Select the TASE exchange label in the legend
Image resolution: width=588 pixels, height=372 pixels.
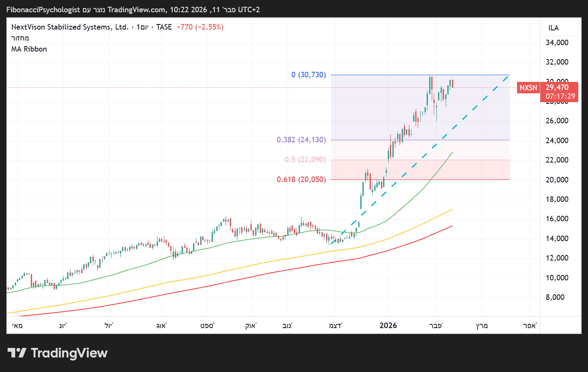pyautogui.click(x=164, y=27)
